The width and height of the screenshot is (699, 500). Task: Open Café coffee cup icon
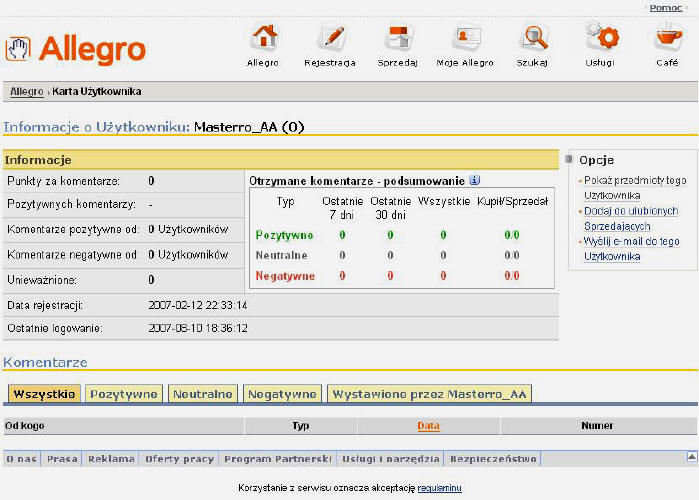668,37
